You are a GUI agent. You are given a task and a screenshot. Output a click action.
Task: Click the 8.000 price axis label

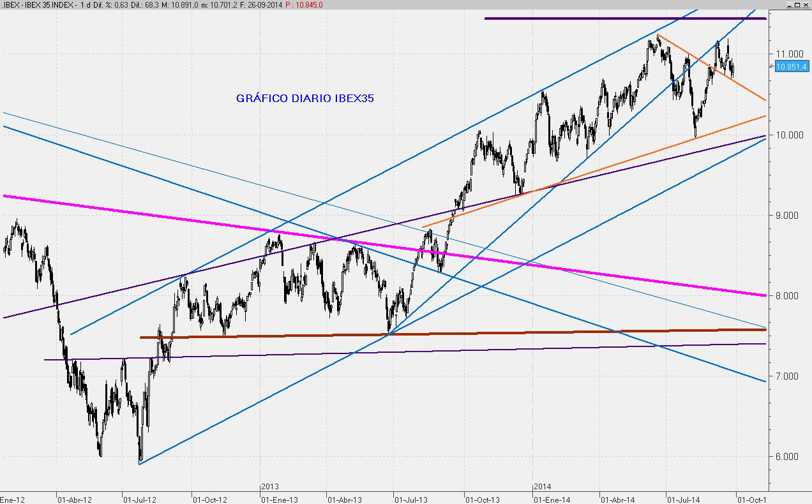tap(786, 295)
